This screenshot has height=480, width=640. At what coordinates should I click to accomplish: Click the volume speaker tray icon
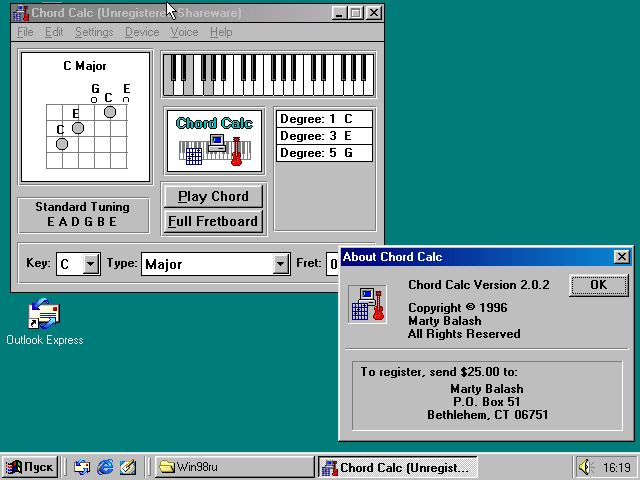[586, 467]
